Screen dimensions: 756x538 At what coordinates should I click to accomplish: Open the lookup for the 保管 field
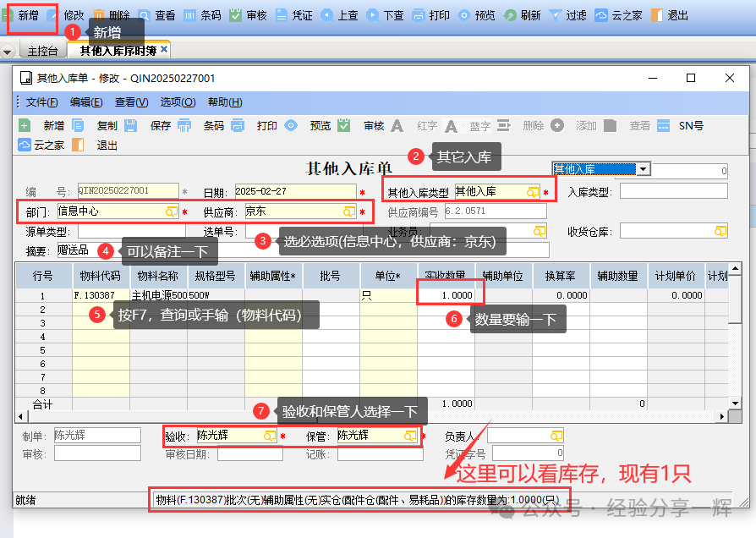pos(410,436)
